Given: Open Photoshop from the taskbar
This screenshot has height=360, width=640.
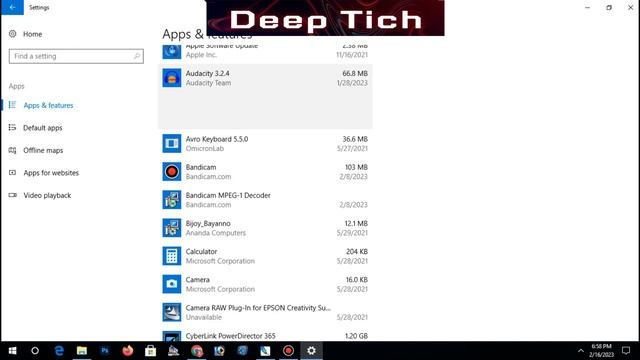Looking at the screenshot, I should pyautogui.click(x=104, y=351).
